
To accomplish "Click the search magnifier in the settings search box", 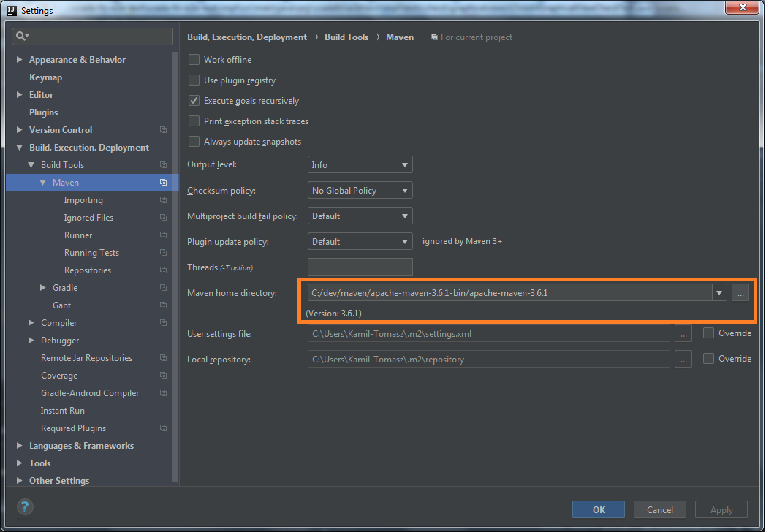I will point(19,34).
